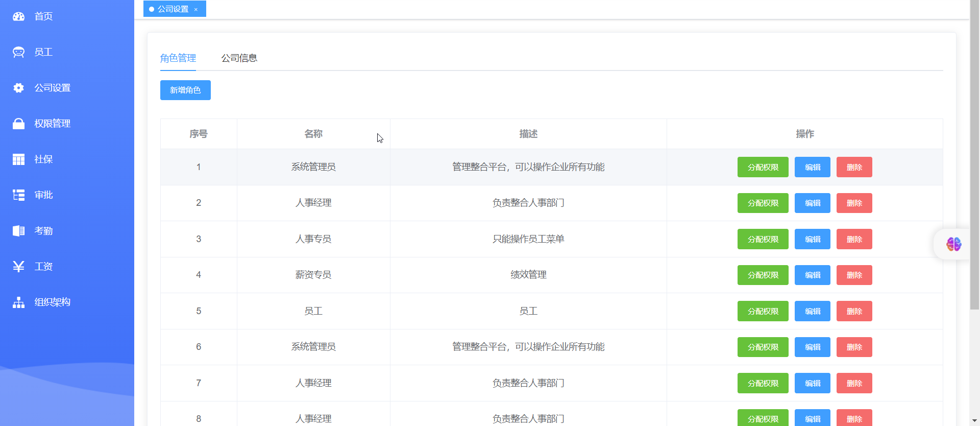Click 编辑 in row 7 人事经理

click(813, 383)
